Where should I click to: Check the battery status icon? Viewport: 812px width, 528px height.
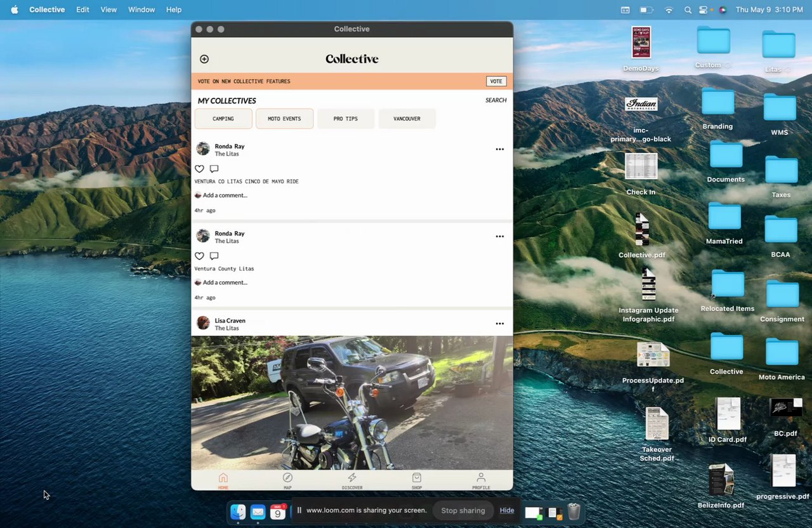646,10
